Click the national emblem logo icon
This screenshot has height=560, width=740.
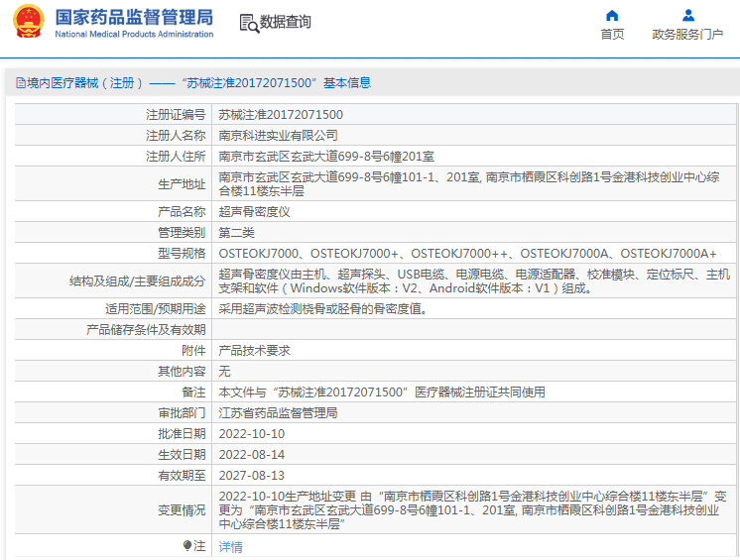click(x=29, y=22)
